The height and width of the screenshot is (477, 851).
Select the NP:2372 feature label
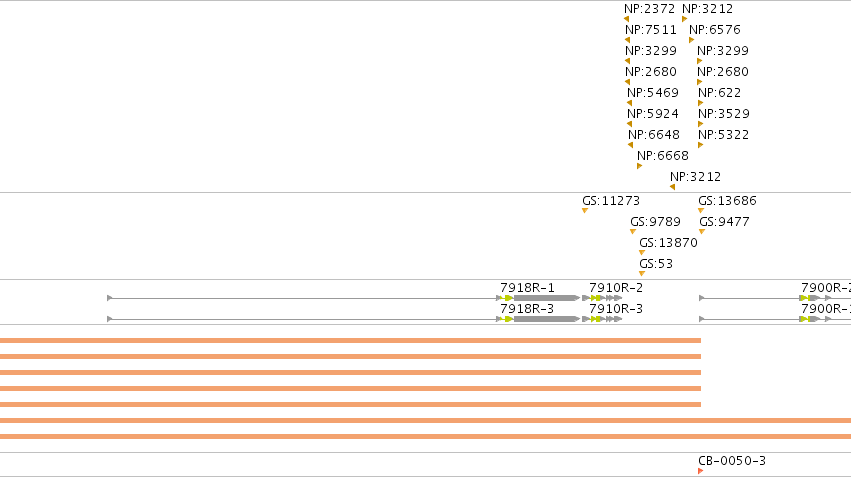click(x=649, y=9)
